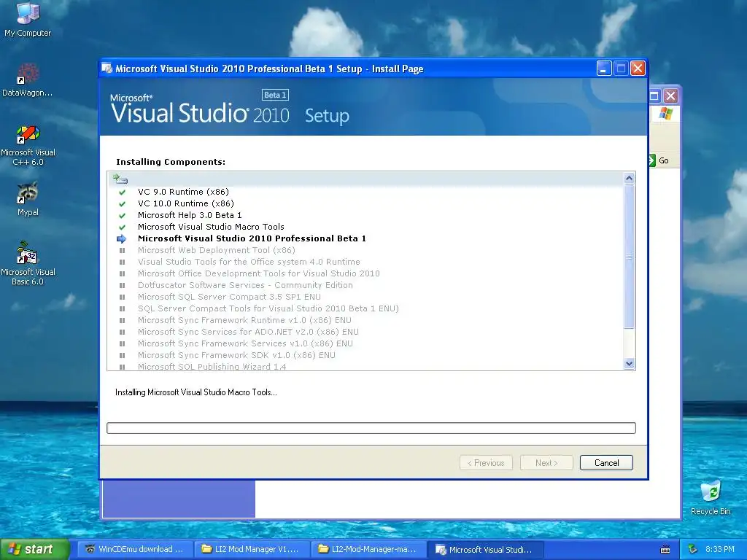Open the Mypal browser shortcut
Screen dimensions: 747x560
pos(28,199)
